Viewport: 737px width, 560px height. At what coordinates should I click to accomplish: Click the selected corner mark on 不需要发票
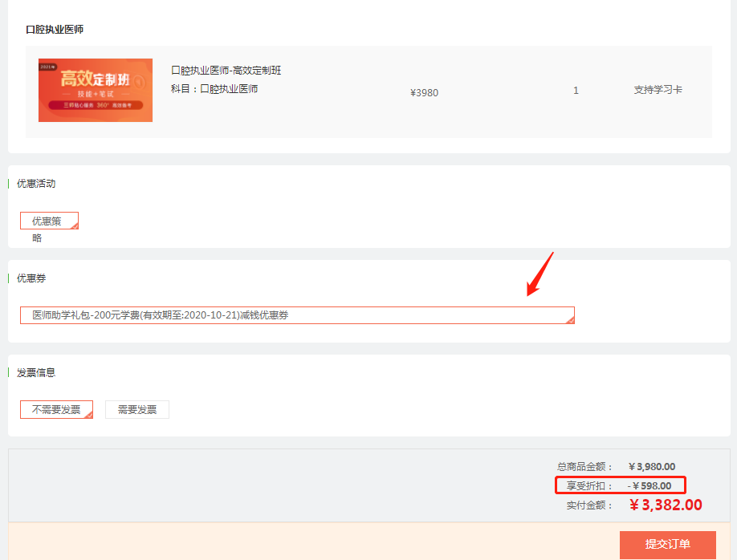click(x=88, y=415)
